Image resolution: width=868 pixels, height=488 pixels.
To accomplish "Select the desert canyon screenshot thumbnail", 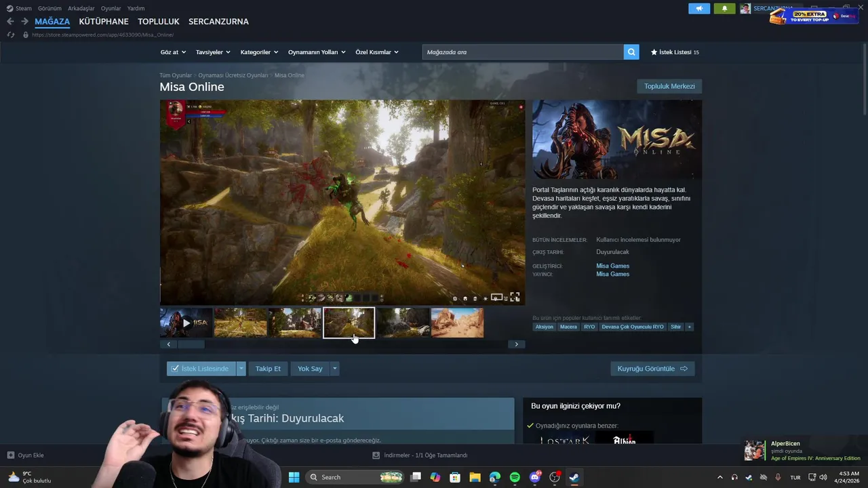I will click(x=457, y=323).
